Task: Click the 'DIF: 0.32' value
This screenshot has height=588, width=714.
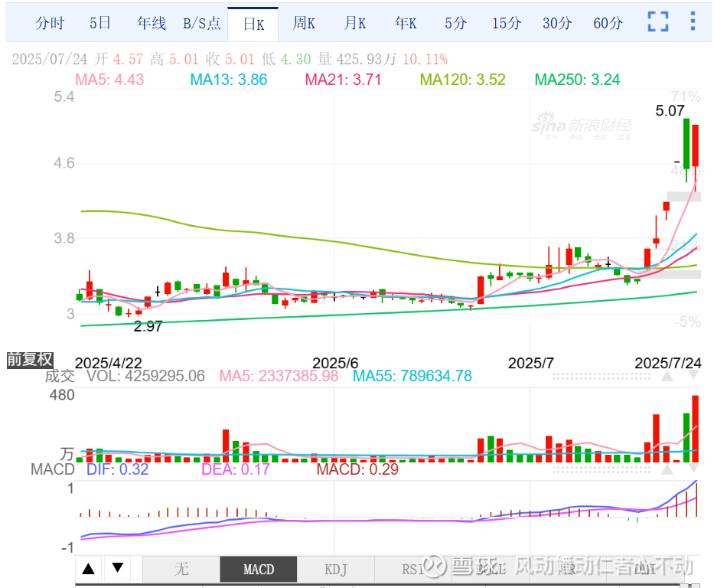Action: pyautogui.click(x=118, y=469)
